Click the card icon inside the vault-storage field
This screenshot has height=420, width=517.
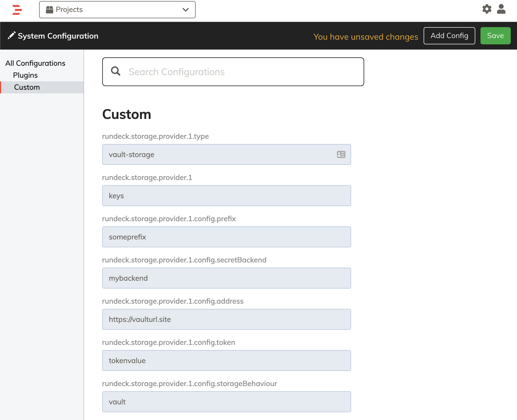(341, 154)
